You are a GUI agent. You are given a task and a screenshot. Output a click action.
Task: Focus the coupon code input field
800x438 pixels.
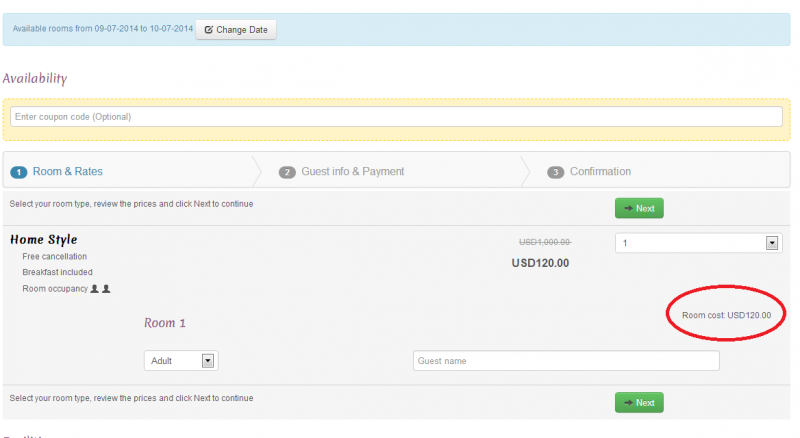(x=396, y=117)
